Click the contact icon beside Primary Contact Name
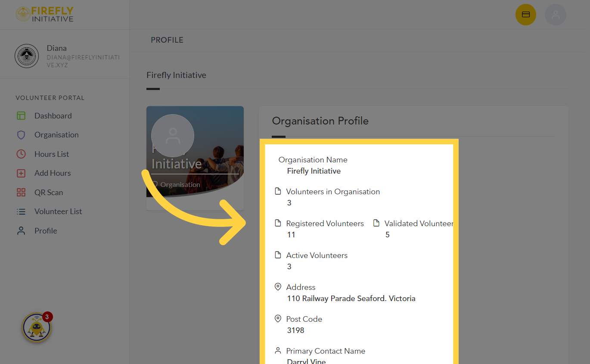 (x=278, y=350)
